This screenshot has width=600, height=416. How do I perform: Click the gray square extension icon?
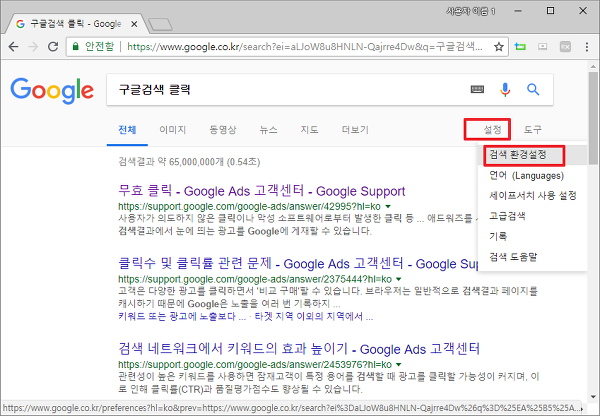point(566,47)
